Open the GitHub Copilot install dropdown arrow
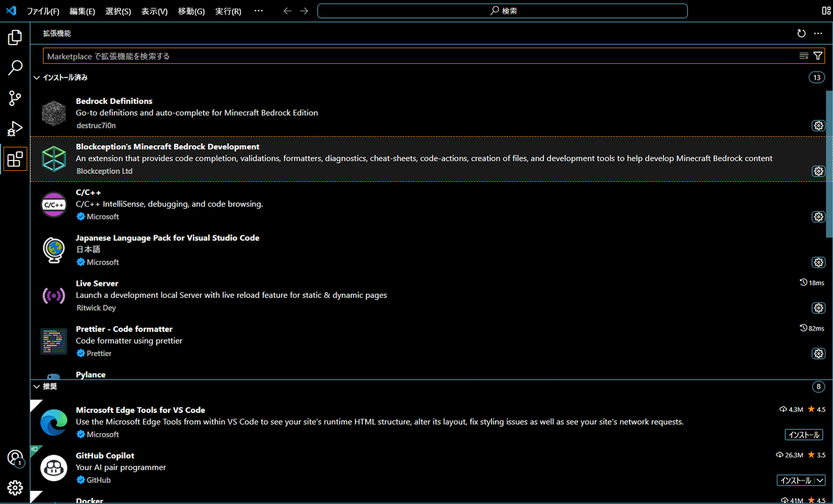The image size is (833, 504). (x=819, y=480)
